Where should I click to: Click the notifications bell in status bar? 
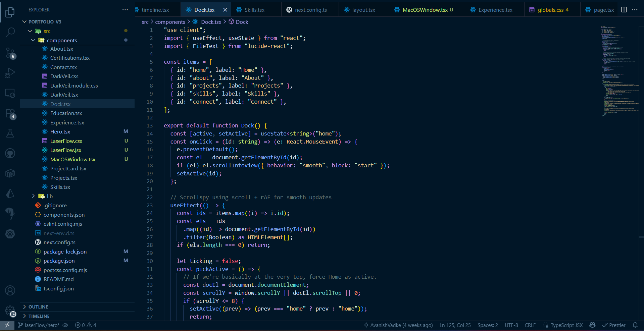(x=635, y=325)
